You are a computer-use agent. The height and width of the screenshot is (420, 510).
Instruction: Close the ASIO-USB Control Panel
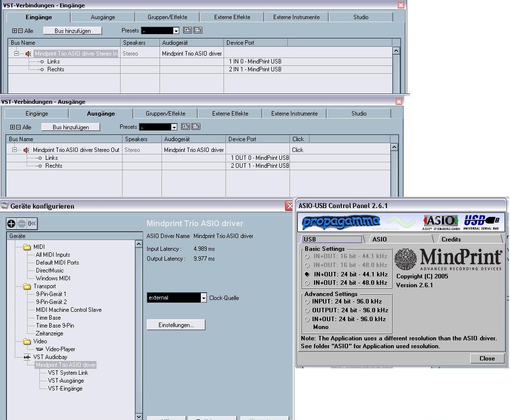[x=487, y=359]
